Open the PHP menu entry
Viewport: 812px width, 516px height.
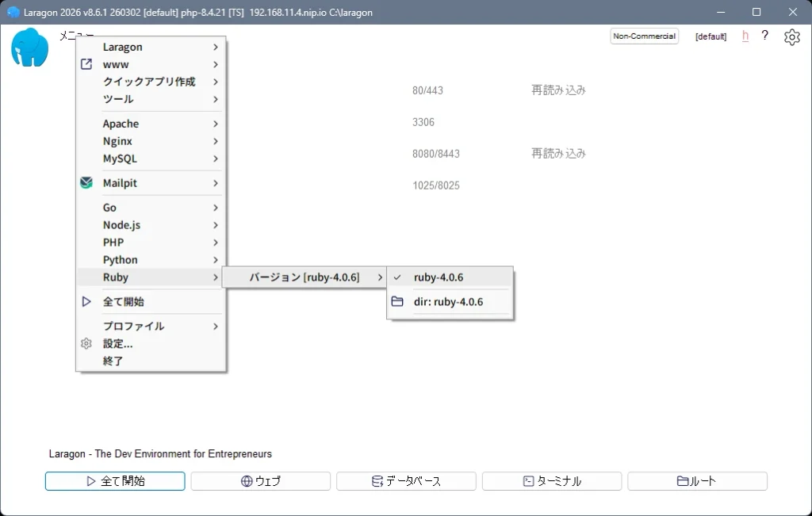(x=151, y=243)
